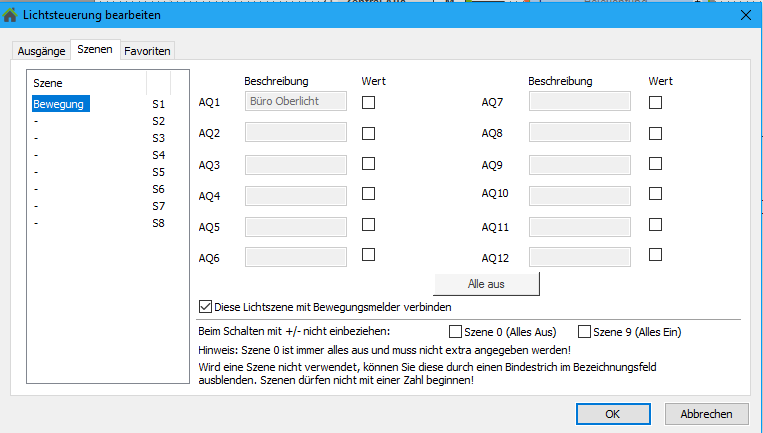Image resolution: width=763 pixels, height=433 pixels.
Task: Check the Wert box for AQ7
Action: (x=656, y=102)
